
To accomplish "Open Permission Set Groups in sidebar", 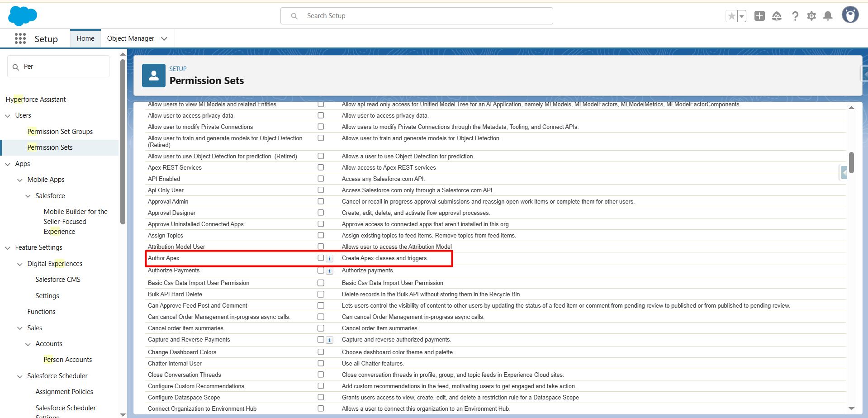I will pos(60,132).
